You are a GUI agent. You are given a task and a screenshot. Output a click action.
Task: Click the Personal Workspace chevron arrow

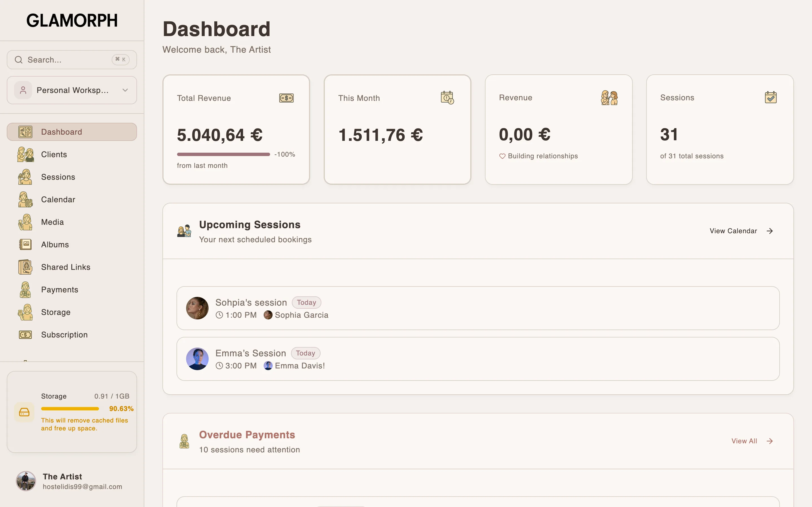point(125,90)
